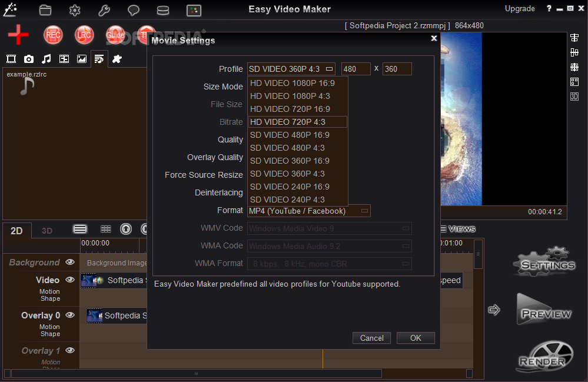Confirm Movie Settings with OK
Image resolution: width=588 pixels, height=382 pixels.
(416, 338)
